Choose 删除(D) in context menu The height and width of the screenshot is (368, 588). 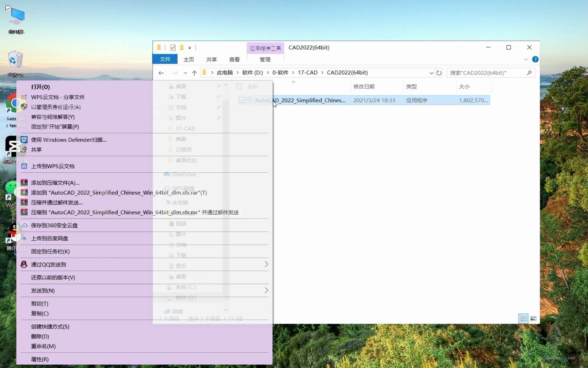(40, 336)
